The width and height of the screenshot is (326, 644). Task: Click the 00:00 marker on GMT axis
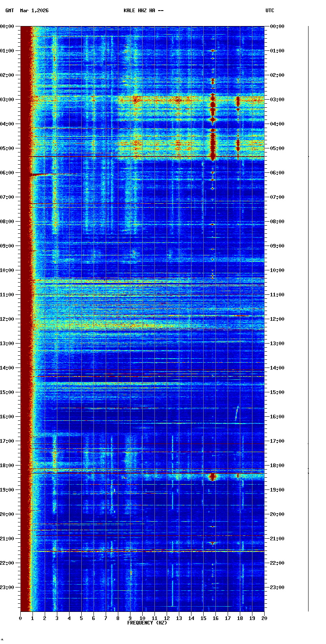point(8,26)
